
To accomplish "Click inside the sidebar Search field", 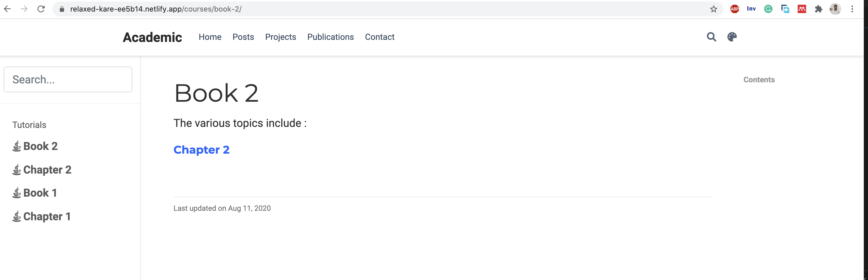I will click(x=68, y=79).
